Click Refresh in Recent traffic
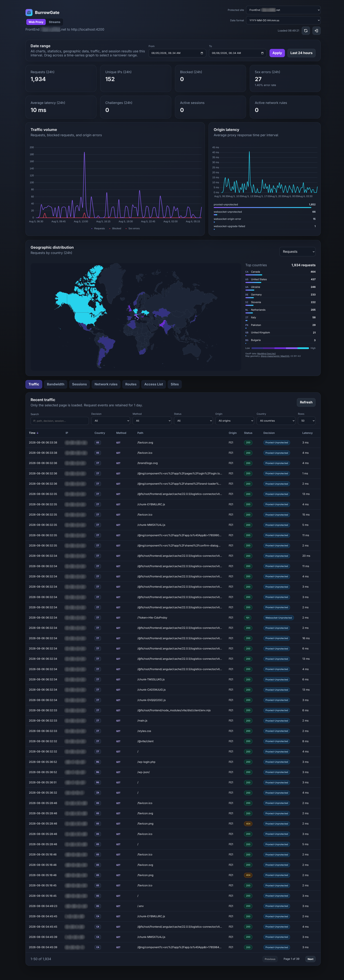The height and width of the screenshot is (980, 344). pyautogui.click(x=306, y=402)
